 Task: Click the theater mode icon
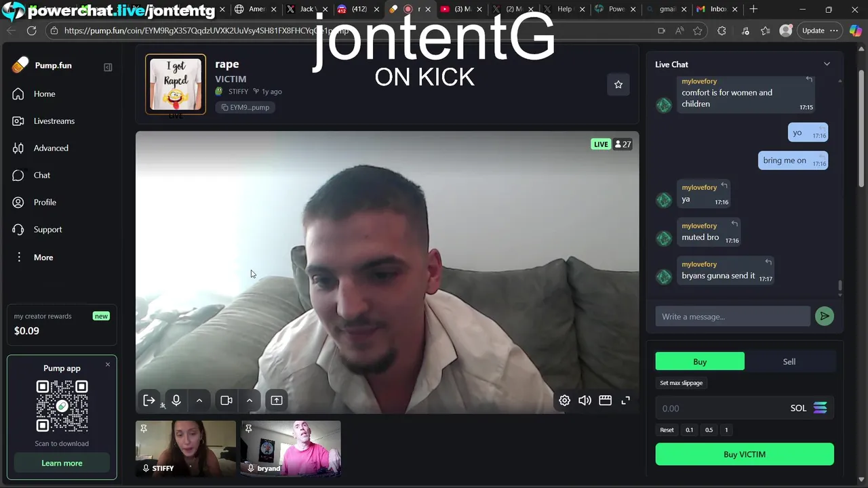click(x=605, y=401)
